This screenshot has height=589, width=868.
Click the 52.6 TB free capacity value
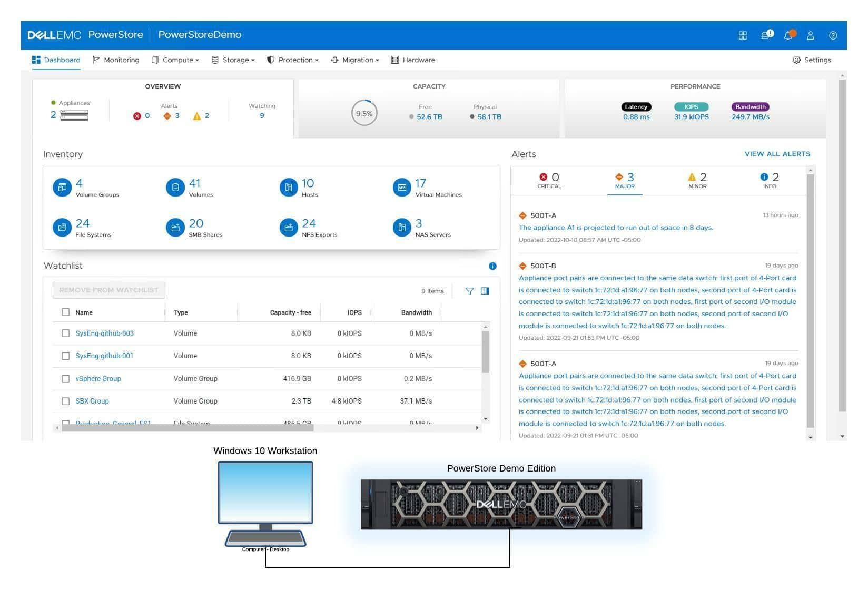[429, 117]
